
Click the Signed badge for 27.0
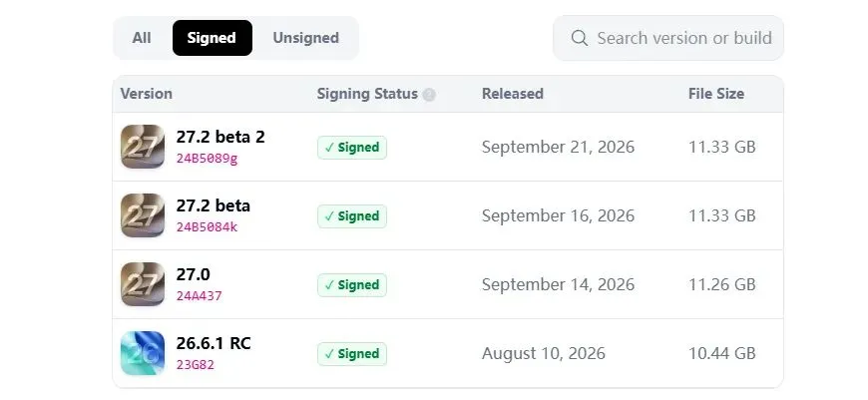352,285
